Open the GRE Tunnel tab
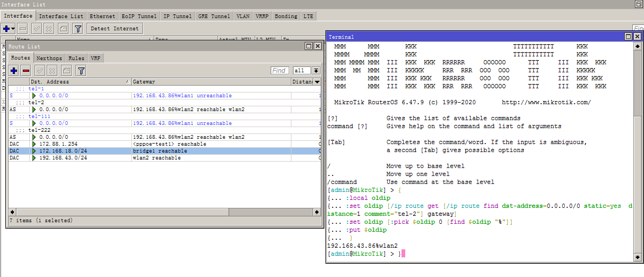This screenshot has width=644, height=277. 214,16
